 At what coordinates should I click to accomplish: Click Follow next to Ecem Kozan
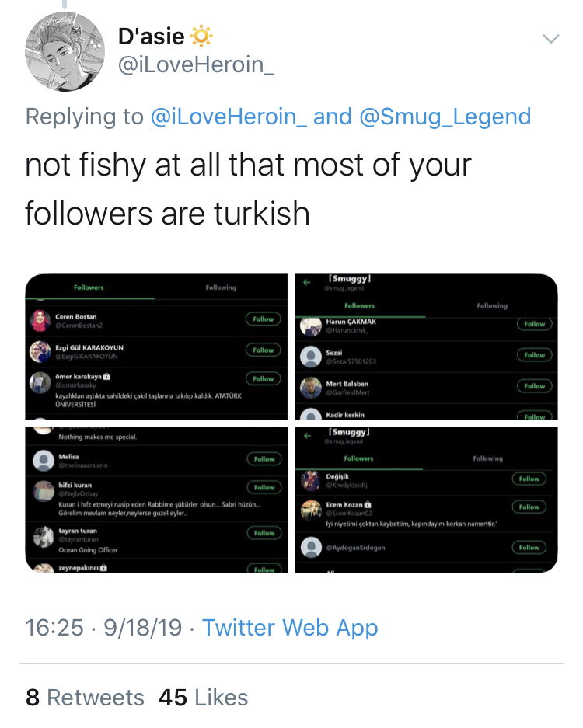point(529,507)
